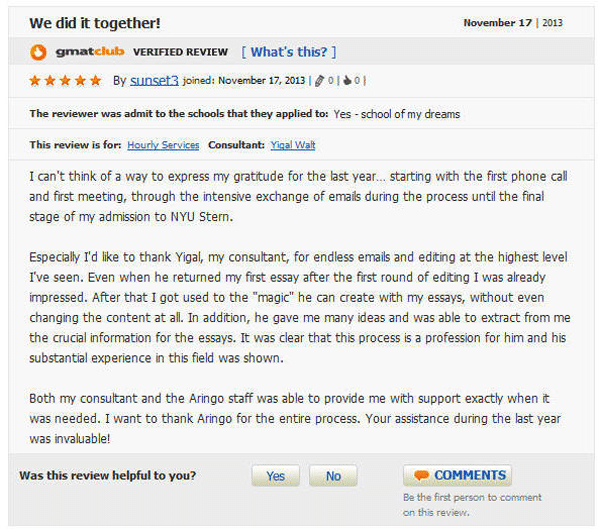
Task: Mark review as not helpful with No
Action: click(x=333, y=476)
